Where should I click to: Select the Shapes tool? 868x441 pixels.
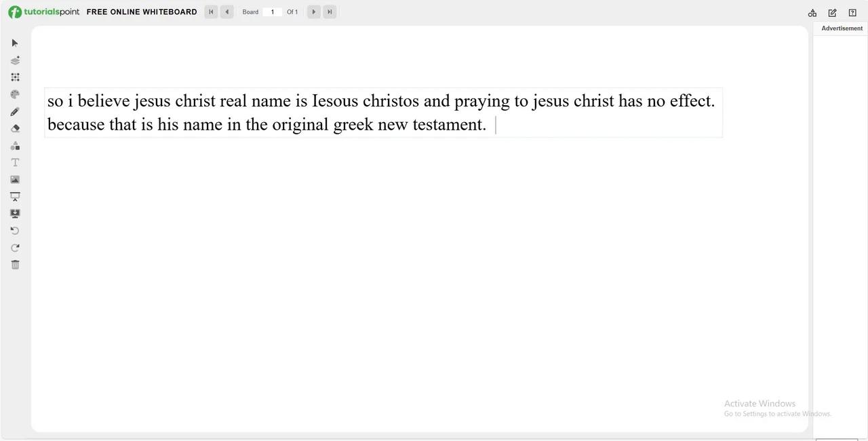click(x=15, y=145)
